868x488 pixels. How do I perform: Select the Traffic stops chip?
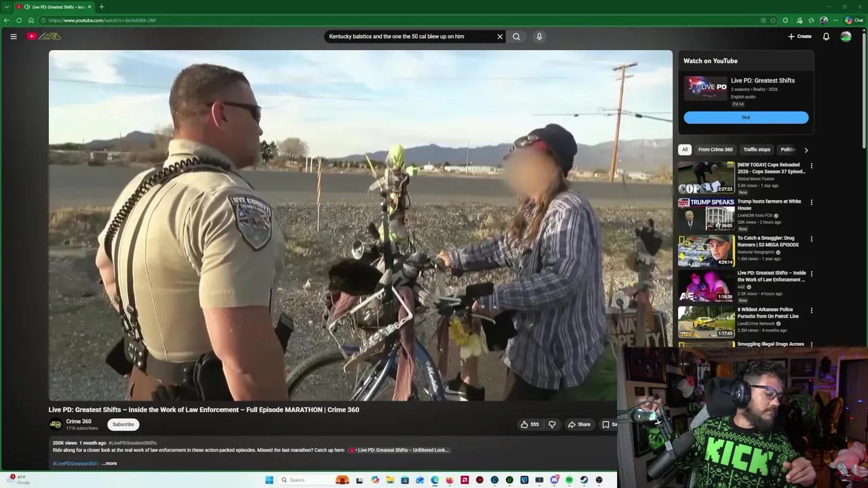click(x=757, y=150)
